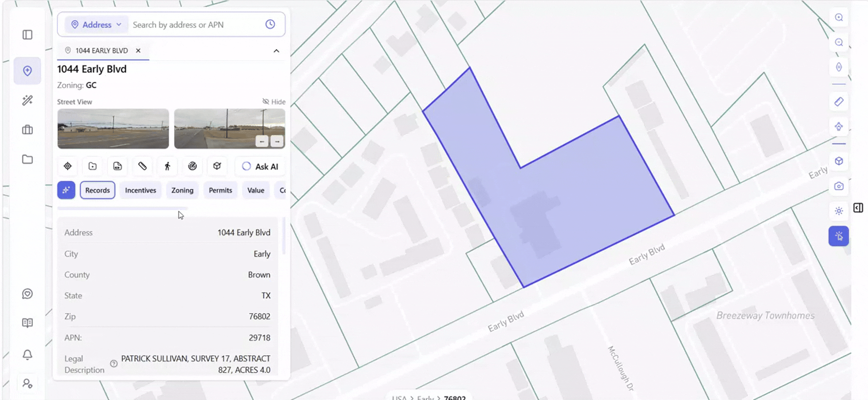This screenshot has width=868, height=400.
Task: Open search history clock icon
Action: (x=270, y=24)
